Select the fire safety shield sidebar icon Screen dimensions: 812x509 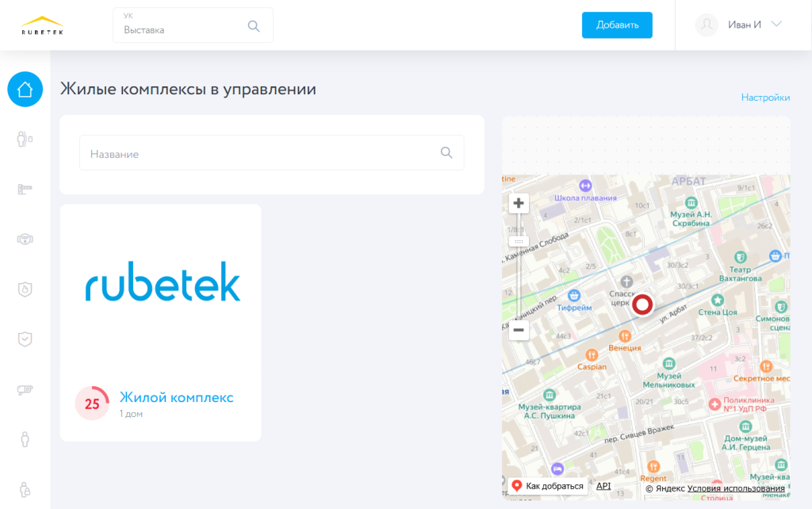click(25, 289)
